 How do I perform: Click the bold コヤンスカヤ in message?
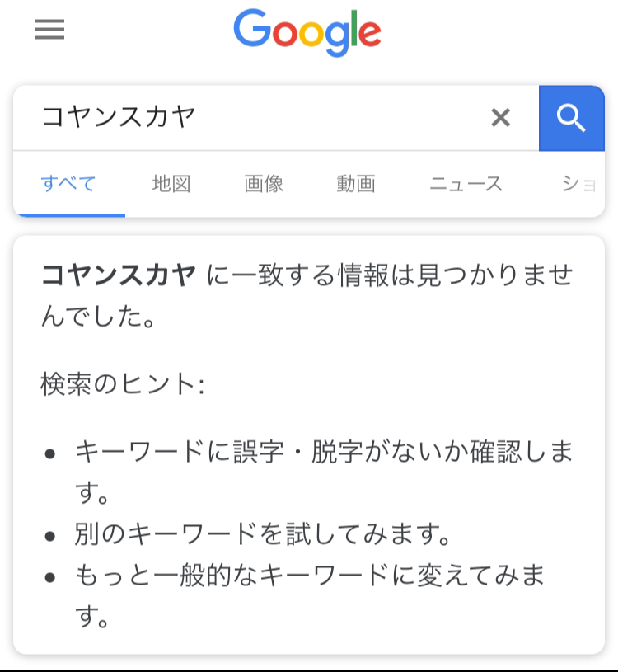119,275
